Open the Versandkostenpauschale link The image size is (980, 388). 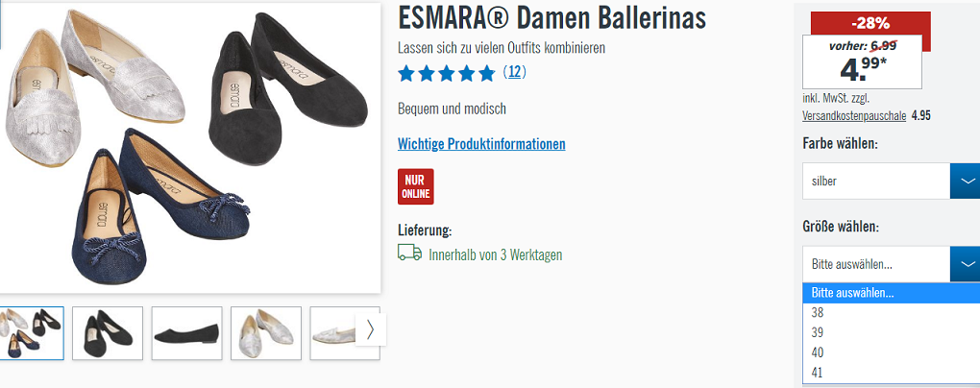click(x=854, y=115)
